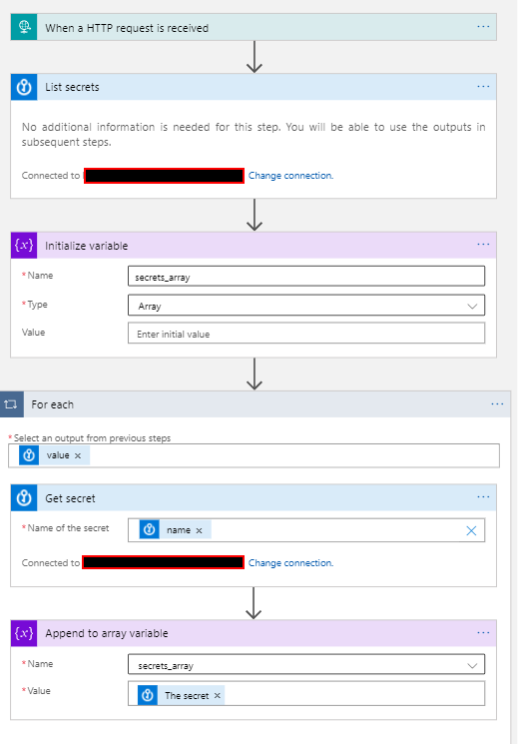
Task: Click the Name of the secret input field
Action: pos(306,530)
